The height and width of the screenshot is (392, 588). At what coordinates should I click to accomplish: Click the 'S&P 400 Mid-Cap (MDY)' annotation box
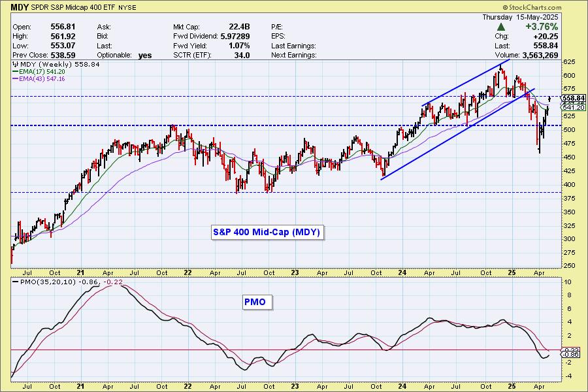coord(267,232)
